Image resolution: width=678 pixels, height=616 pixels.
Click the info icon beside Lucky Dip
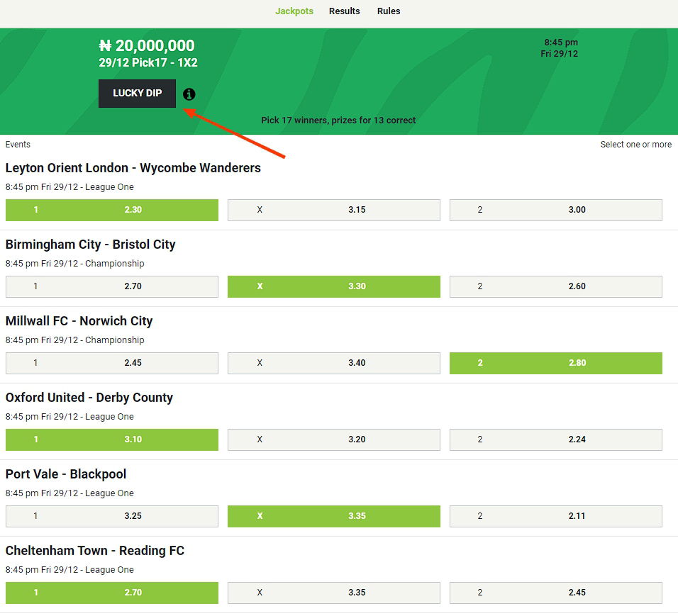189,94
